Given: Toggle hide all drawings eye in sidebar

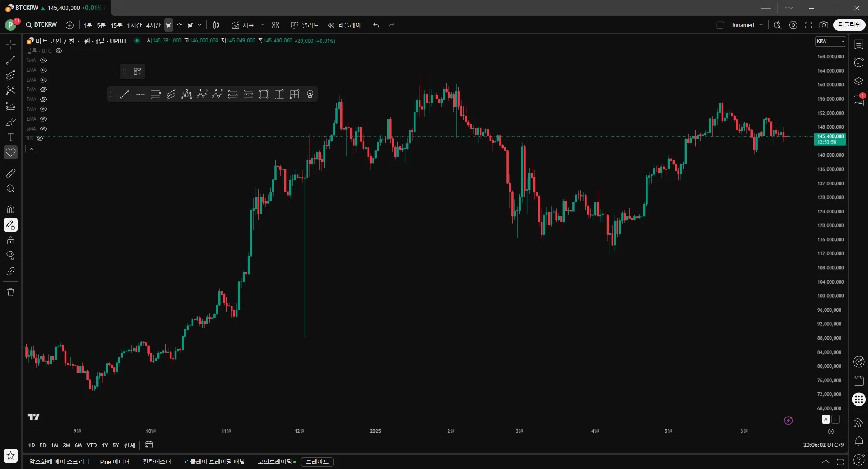Looking at the screenshot, I should point(11,256).
